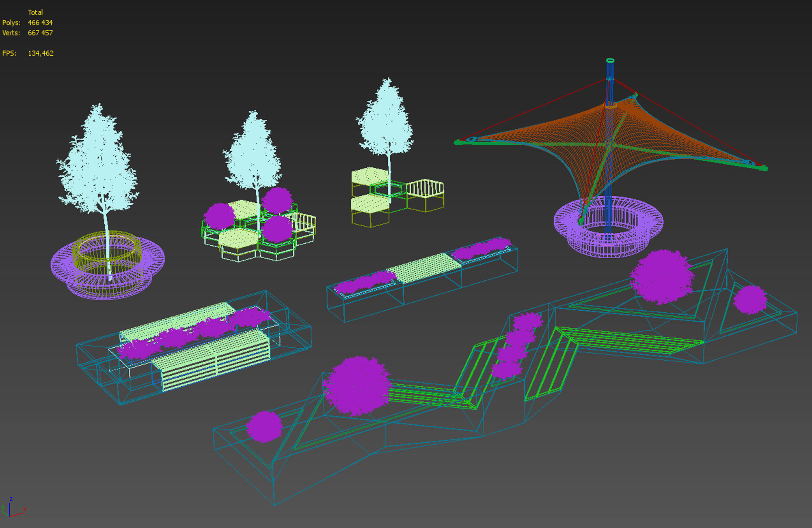
Task: Select the front slatted seat of the rectangular bench
Action: (x=211, y=360)
